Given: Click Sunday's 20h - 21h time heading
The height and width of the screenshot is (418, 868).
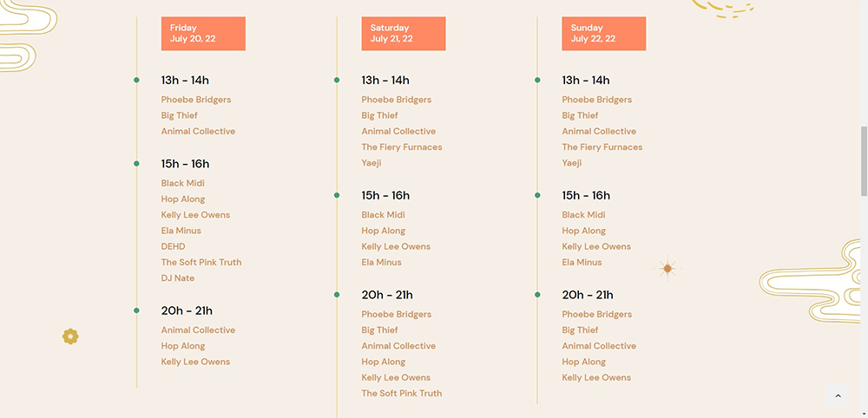Looking at the screenshot, I should [587, 295].
